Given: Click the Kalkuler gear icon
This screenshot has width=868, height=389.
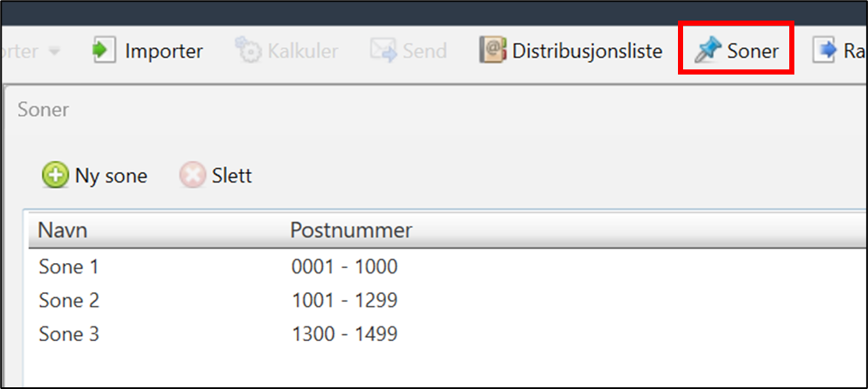Looking at the screenshot, I should pyautogui.click(x=247, y=51).
